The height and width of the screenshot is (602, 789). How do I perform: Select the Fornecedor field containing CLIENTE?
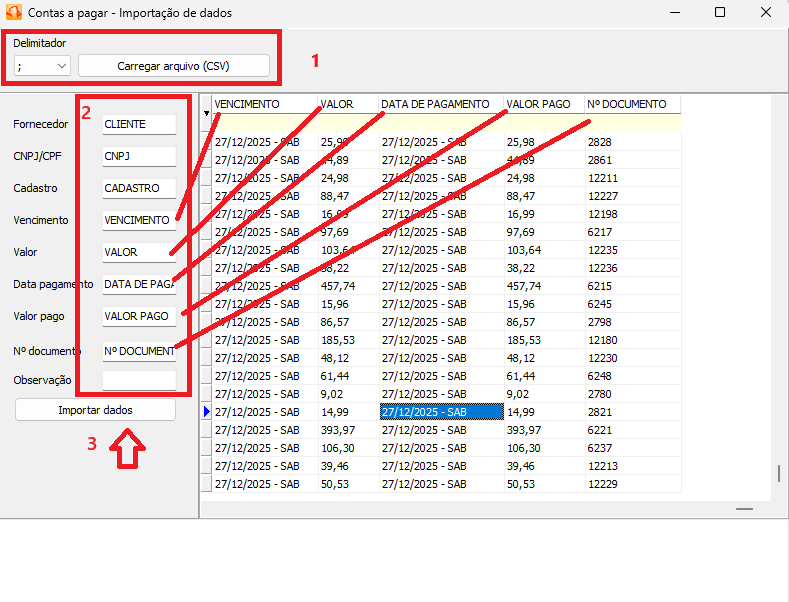[x=139, y=124]
